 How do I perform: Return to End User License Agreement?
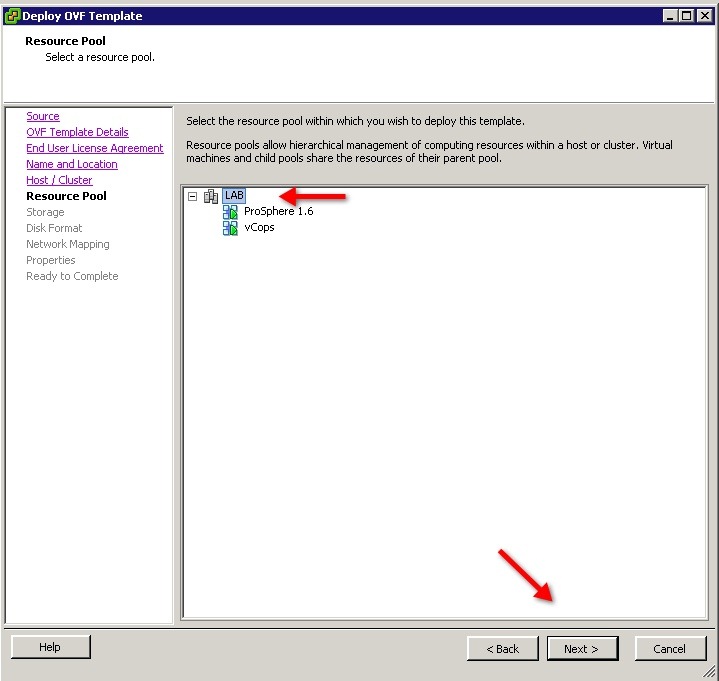tap(94, 149)
